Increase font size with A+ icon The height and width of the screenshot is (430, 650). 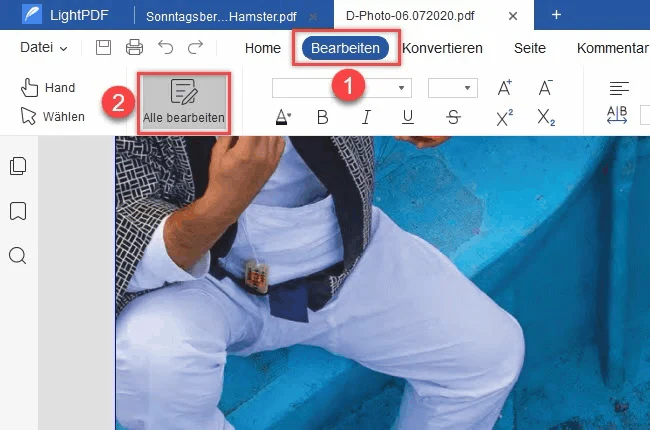(504, 87)
